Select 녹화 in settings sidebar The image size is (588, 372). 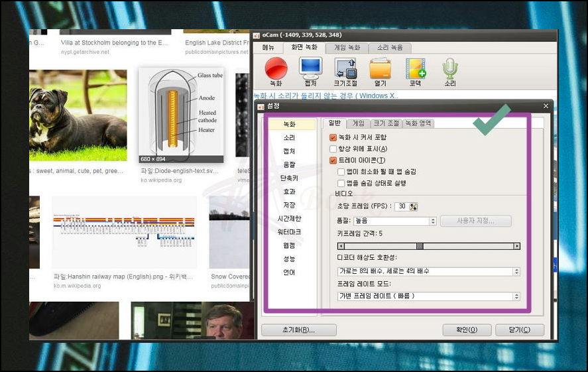tap(289, 124)
